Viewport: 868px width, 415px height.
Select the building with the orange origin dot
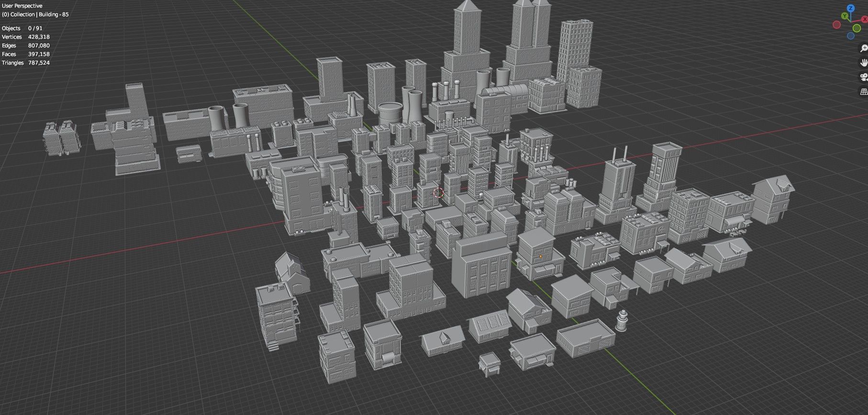tap(540, 254)
